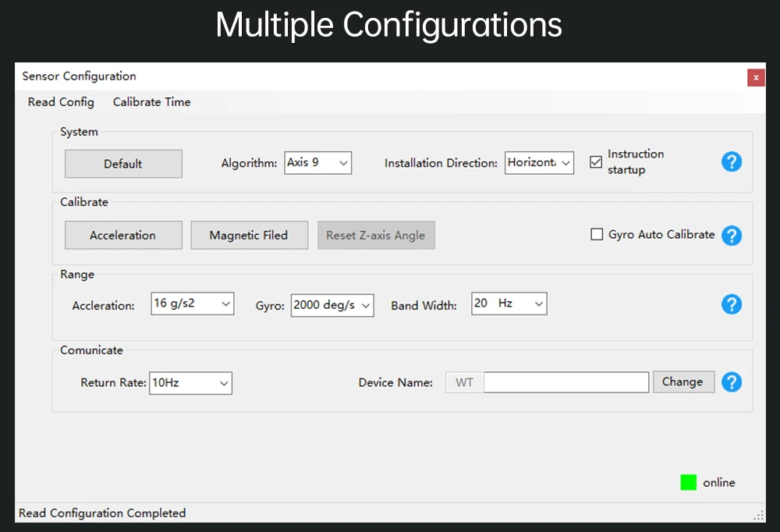The image size is (780, 532).
Task: Open the Return Rate dropdown
Action: [190, 383]
